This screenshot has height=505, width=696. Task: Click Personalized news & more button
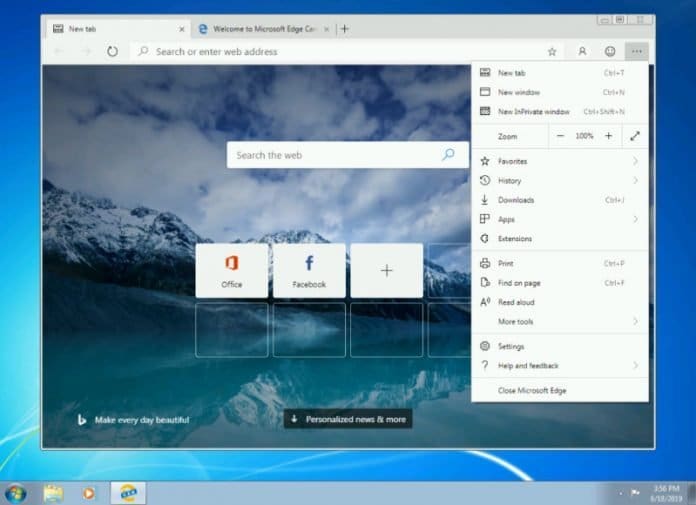pos(347,419)
